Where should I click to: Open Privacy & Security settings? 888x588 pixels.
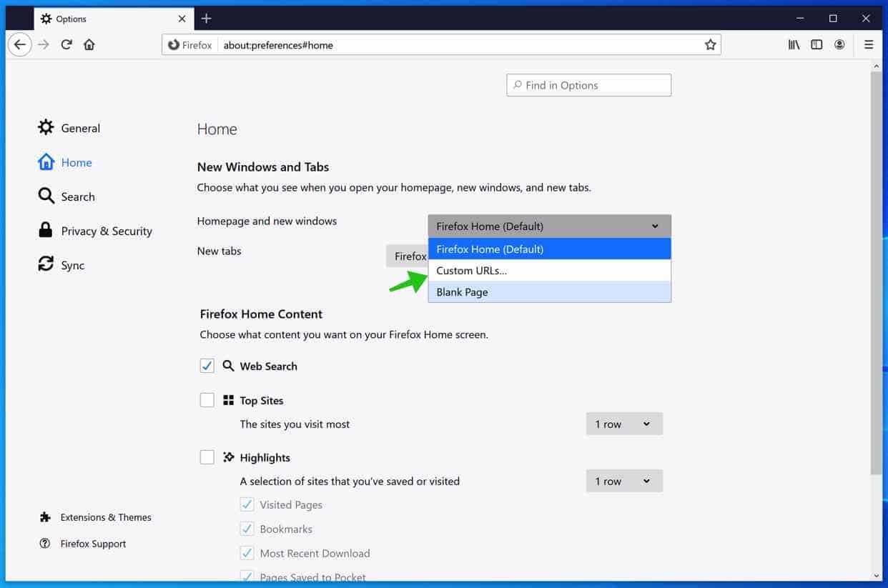(95, 231)
